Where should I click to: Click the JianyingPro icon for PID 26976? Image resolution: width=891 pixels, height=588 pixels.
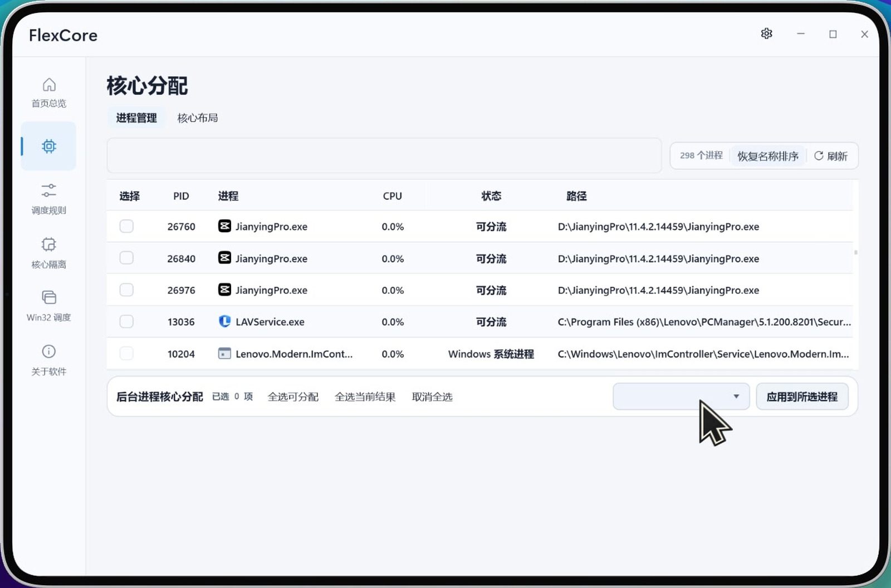click(224, 290)
